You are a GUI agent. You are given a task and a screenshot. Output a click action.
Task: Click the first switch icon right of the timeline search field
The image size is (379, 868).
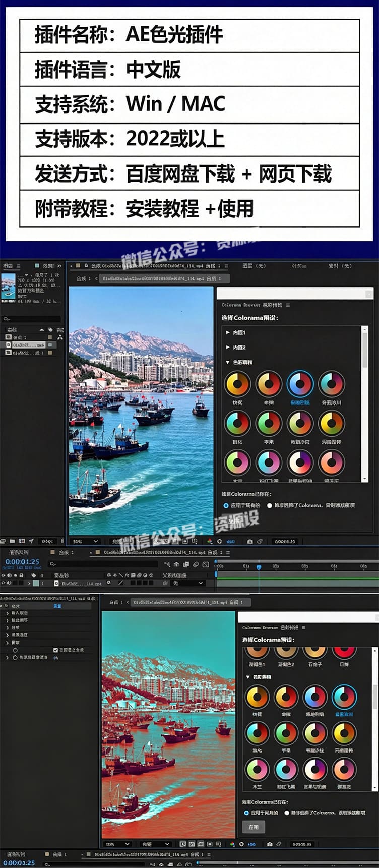tap(167, 564)
